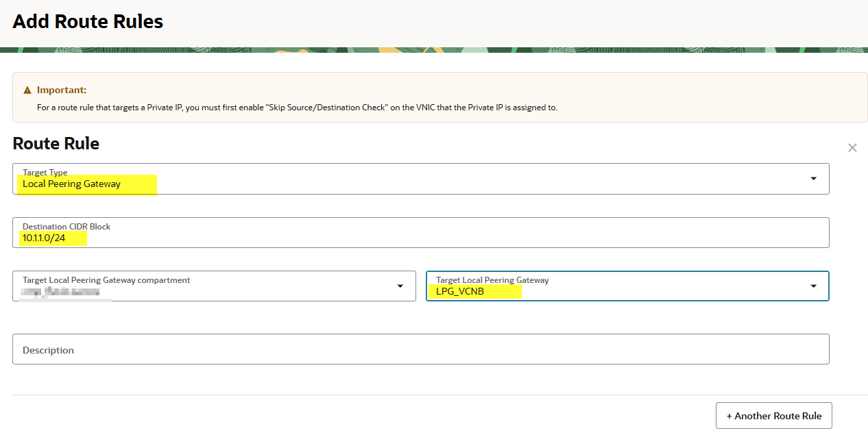Click the green decorative header strip
Viewport: 868px width, 446px height.
[x=434, y=50]
